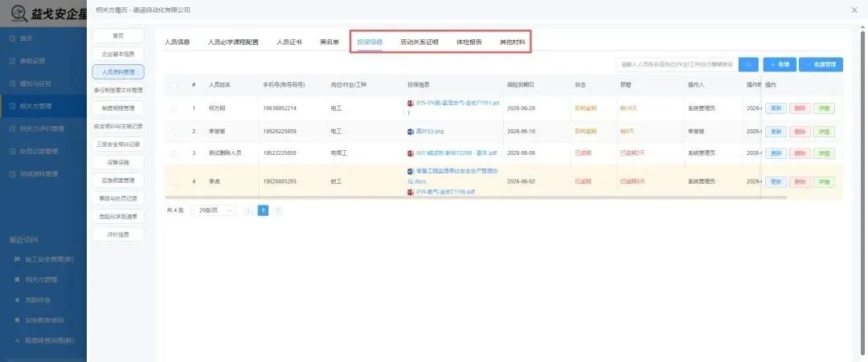Viewport: 868px width, 362px height.
Task: Open recent item 危险作业
Action: tap(38, 299)
